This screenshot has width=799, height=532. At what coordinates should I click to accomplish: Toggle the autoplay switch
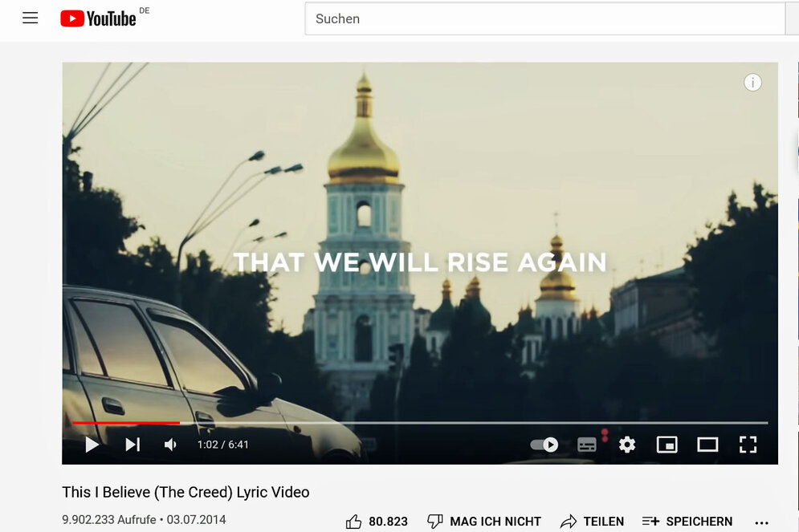[544, 445]
